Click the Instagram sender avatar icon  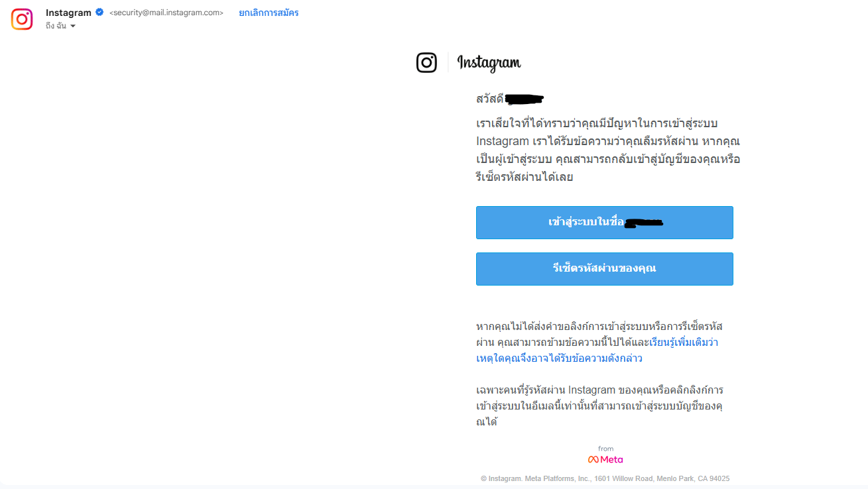pos(22,19)
